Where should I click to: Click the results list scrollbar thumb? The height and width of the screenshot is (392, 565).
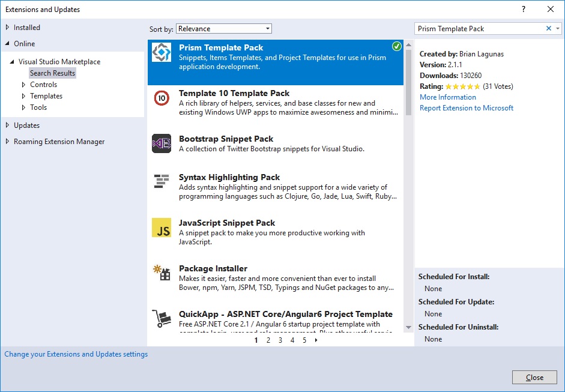pyautogui.click(x=408, y=82)
